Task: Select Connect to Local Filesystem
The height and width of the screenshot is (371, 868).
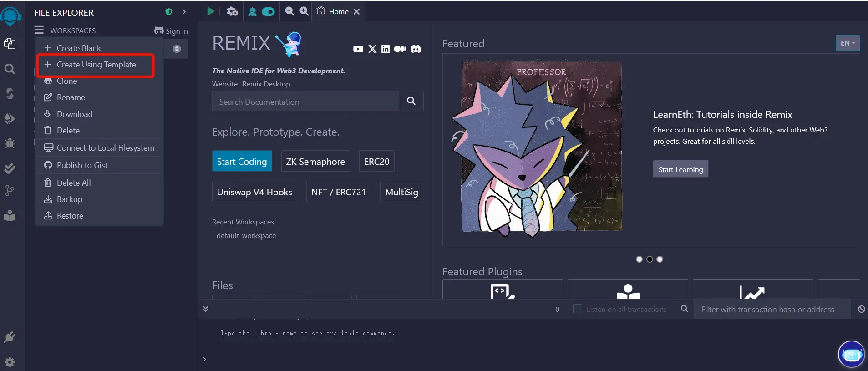Action: pos(99,148)
